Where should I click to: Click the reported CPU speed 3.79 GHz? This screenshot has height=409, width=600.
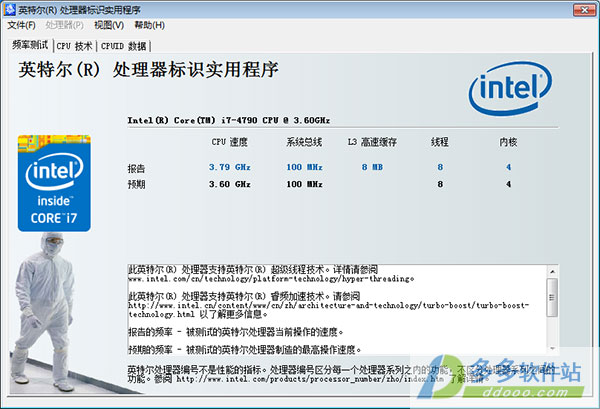[230, 167]
